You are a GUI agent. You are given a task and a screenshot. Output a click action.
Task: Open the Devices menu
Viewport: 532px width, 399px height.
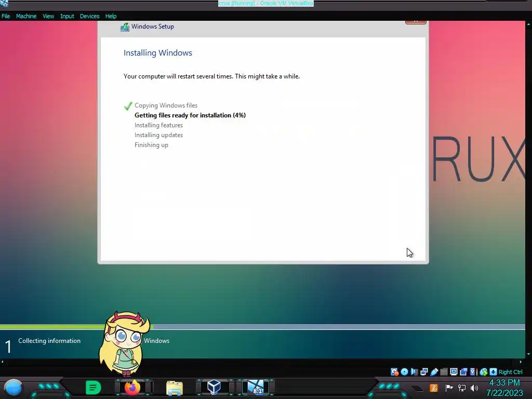(x=89, y=16)
